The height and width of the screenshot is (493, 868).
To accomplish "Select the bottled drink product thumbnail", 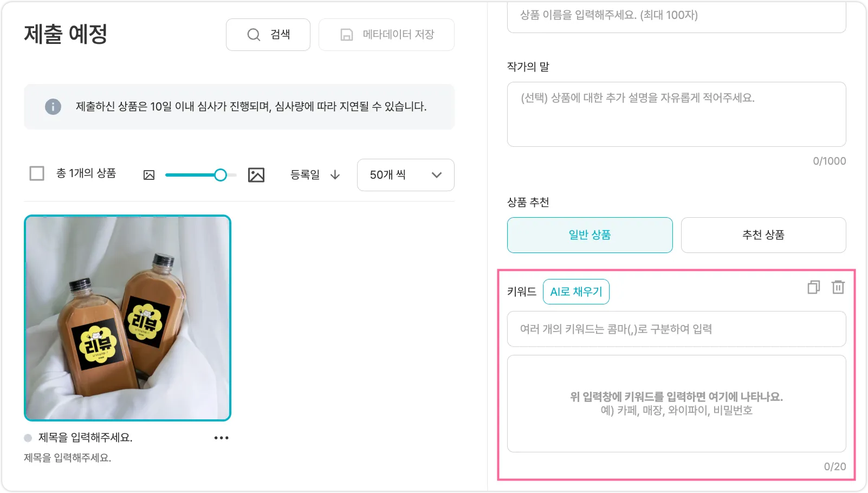I will coord(127,318).
